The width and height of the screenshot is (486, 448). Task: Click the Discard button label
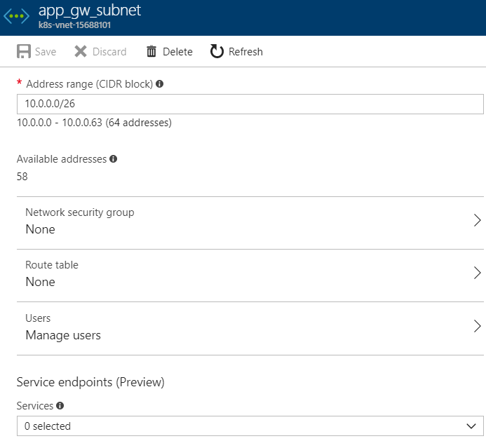click(x=109, y=52)
